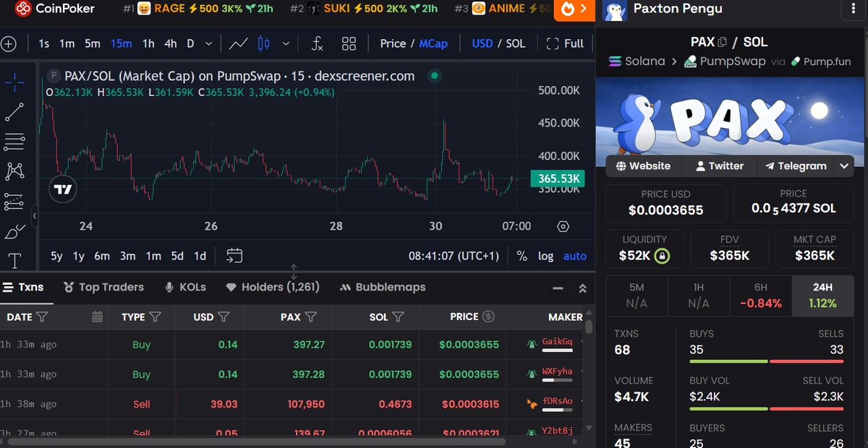Select the XABCD pattern tool

click(x=14, y=172)
